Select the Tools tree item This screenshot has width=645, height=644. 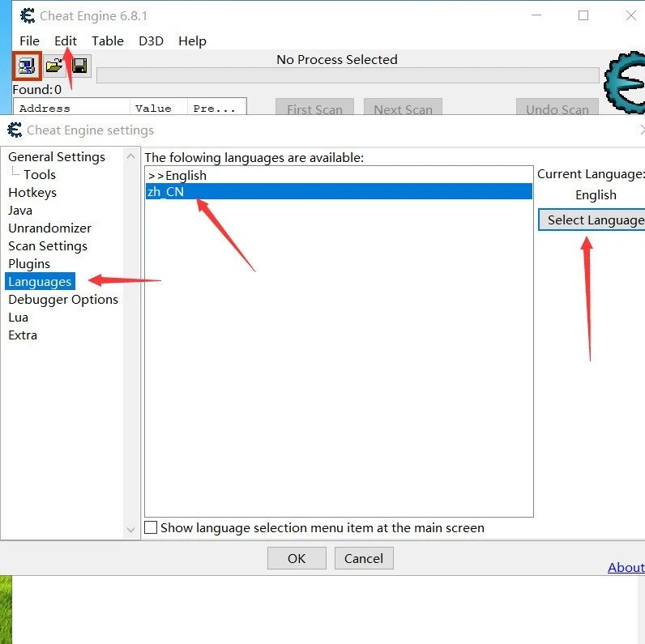[40, 174]
